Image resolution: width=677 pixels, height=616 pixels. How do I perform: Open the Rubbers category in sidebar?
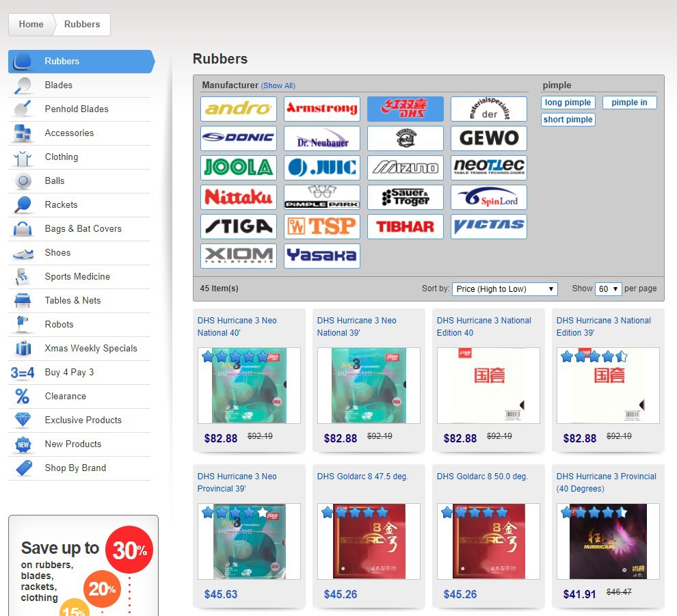pos(81,62)
